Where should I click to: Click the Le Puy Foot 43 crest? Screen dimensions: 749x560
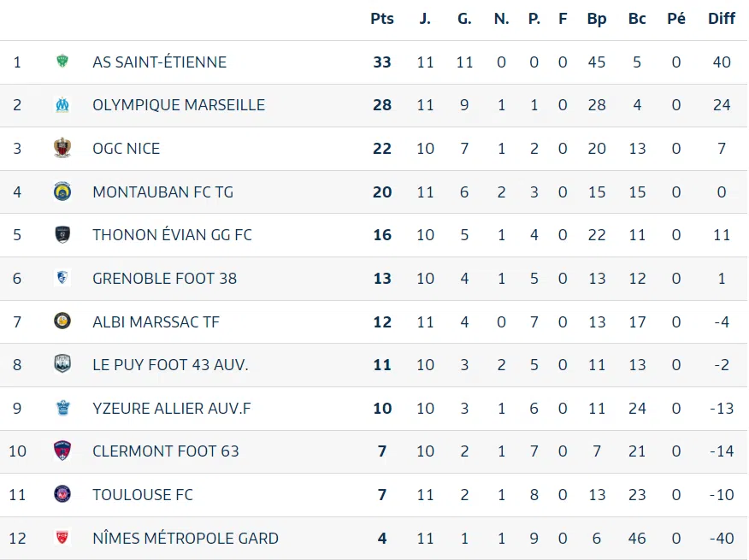tap(62, 364)
